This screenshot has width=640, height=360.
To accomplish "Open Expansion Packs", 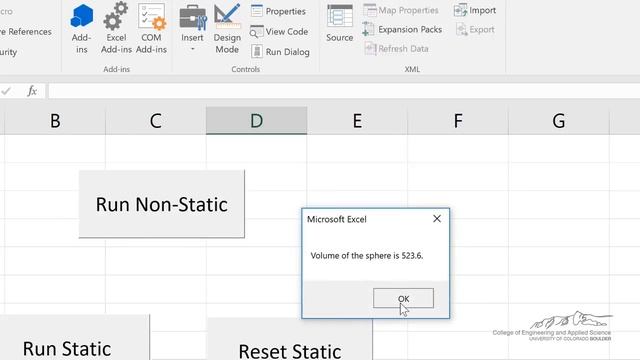I will tap(402, 29).
